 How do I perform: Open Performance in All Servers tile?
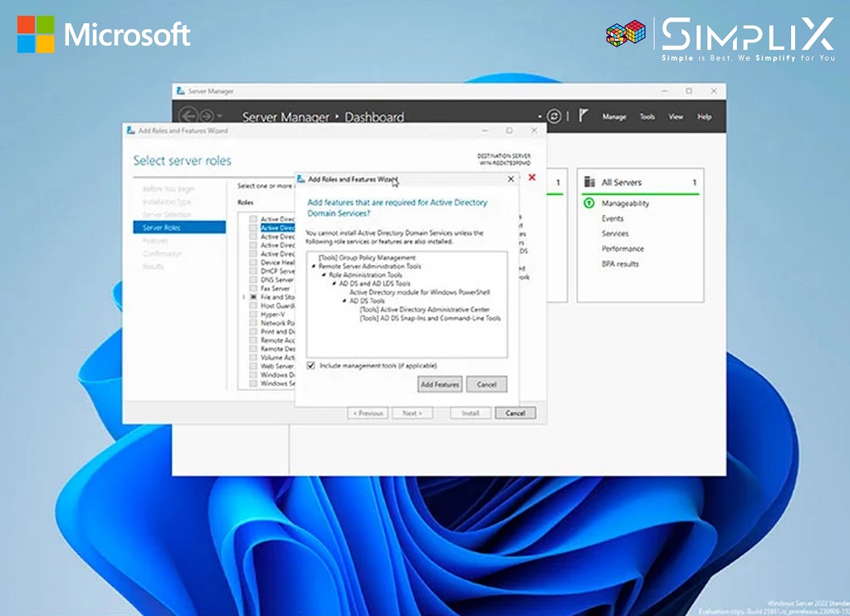point(623,249)
